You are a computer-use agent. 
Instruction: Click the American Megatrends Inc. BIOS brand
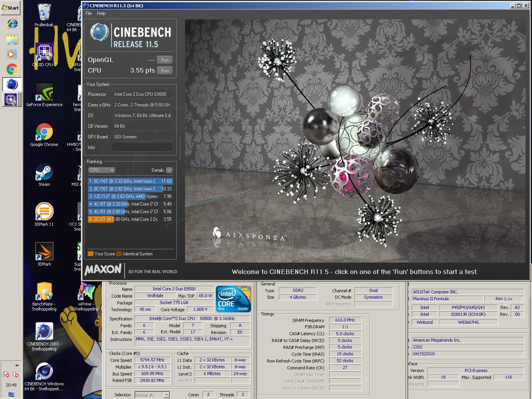click(468, 340)
